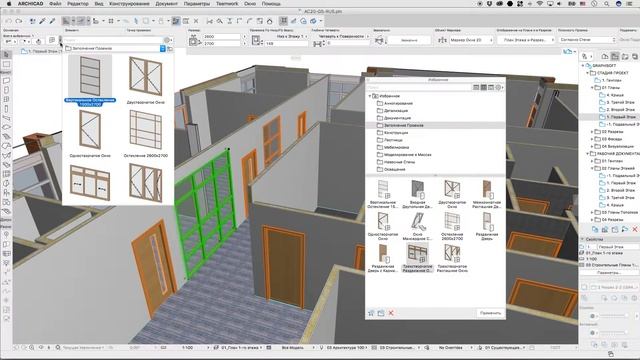Switch Favorites palette to list view icon
This screenshot has width=640, height=360.
(476, 87)
